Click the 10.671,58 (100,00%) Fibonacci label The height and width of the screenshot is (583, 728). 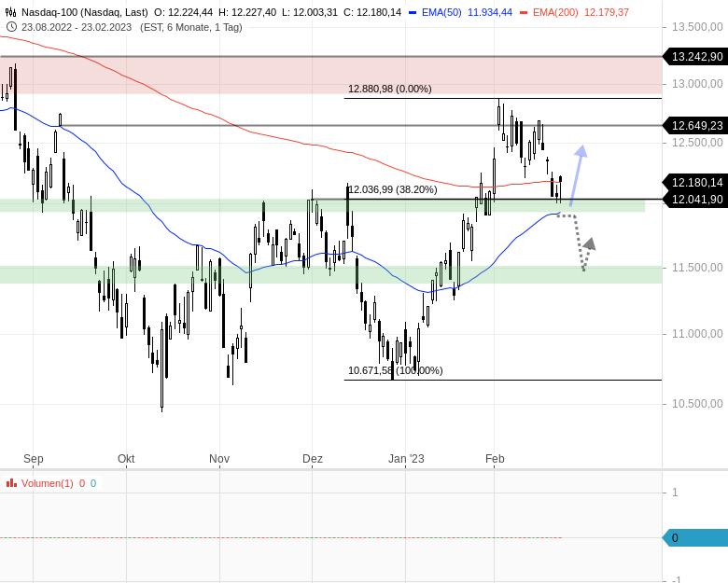point(395,370)
